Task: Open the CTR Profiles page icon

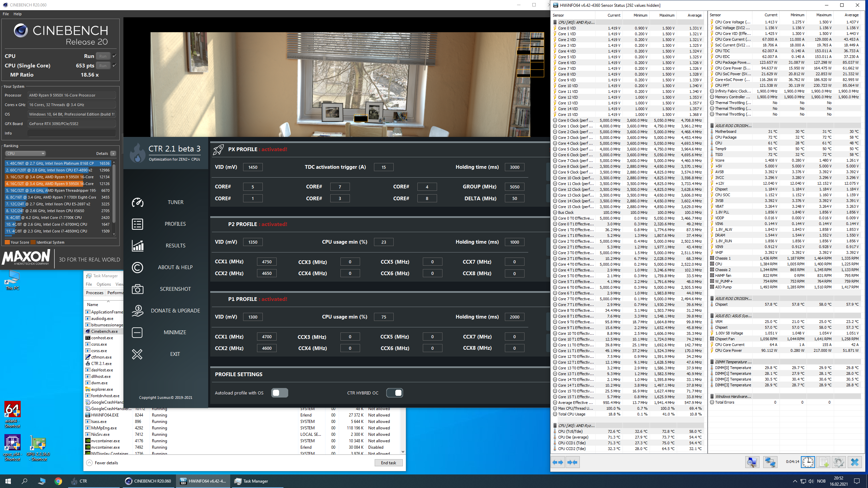Action: pyautogui.click(x=137, y=224)
